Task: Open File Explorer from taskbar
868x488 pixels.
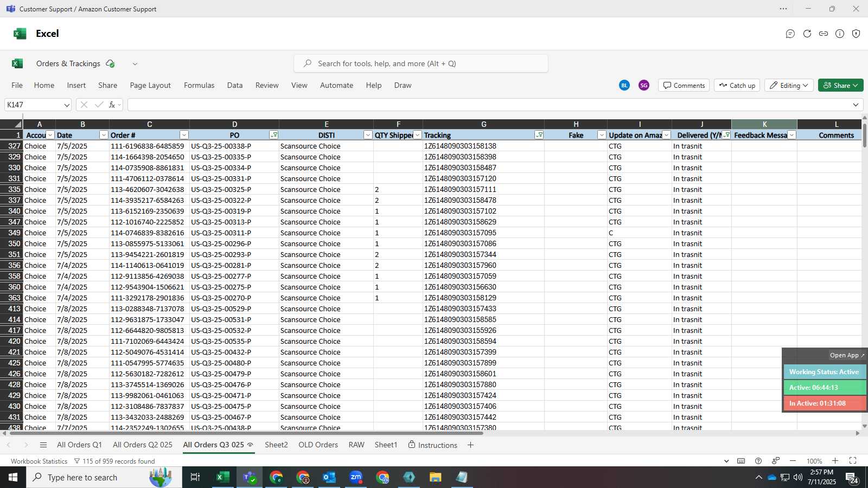Action: [436, 477]
